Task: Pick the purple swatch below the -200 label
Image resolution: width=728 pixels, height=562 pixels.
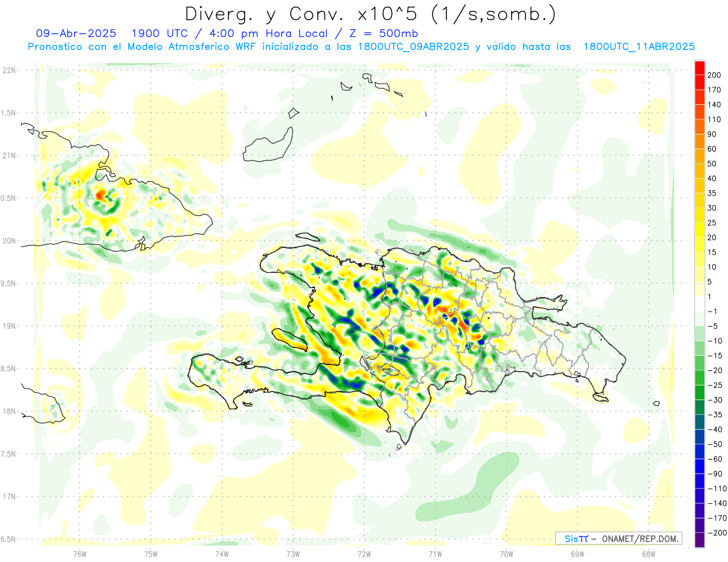Action: 699,540
